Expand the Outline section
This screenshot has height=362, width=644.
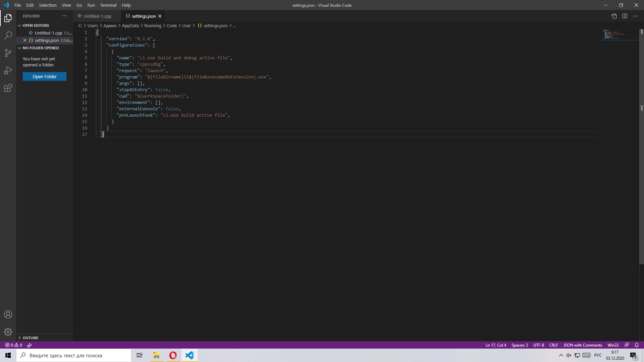pyautogui.click(x=45, y=338)
